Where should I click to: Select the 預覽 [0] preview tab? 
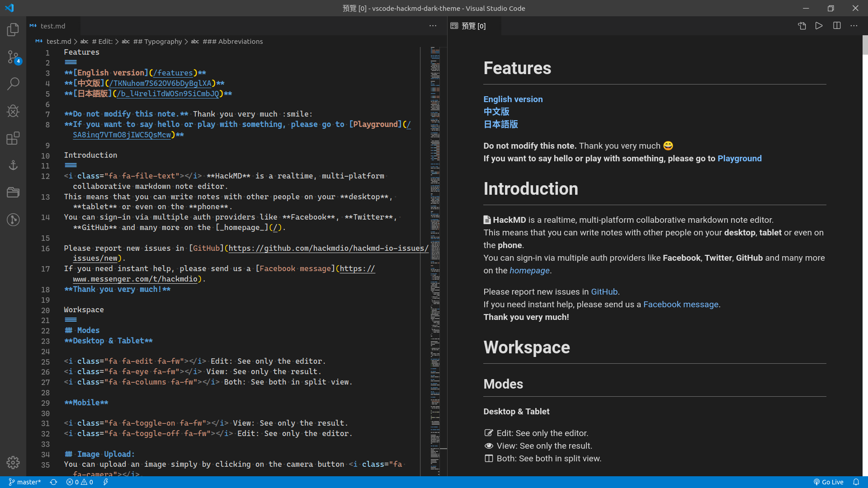tap(473, 26)
